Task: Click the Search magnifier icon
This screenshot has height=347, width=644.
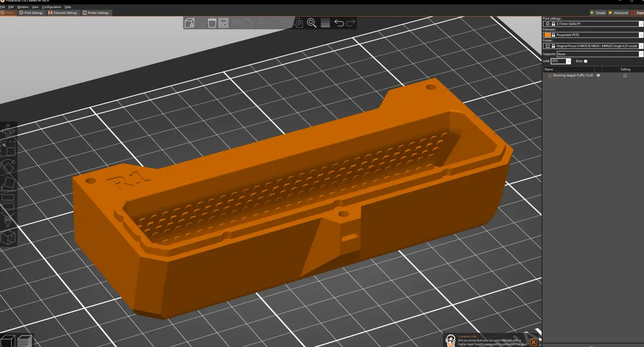Action: (x=311, y=23)
